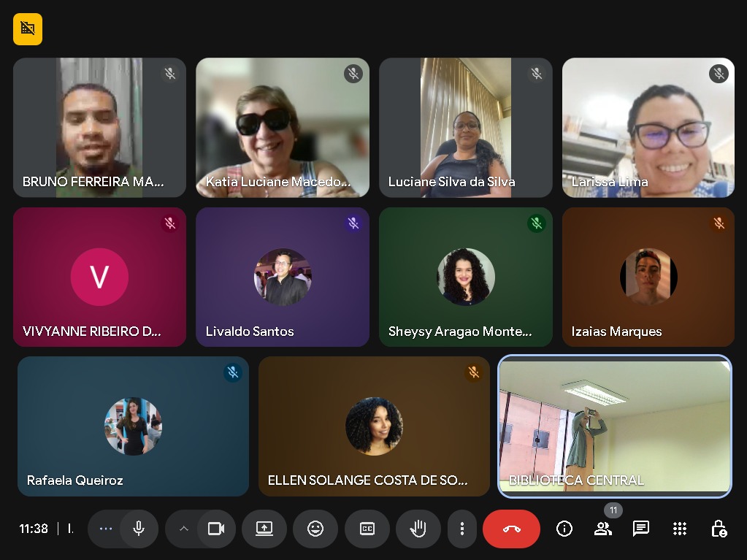Screen dimensions: 747x560
Task: Show the participants list with 11 people
Action: click(602, 529)
